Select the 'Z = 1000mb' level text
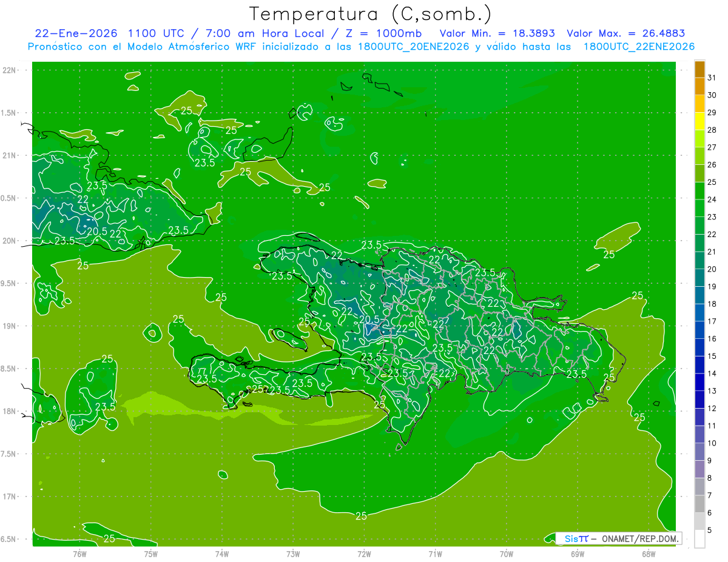 tap(384, 33)
